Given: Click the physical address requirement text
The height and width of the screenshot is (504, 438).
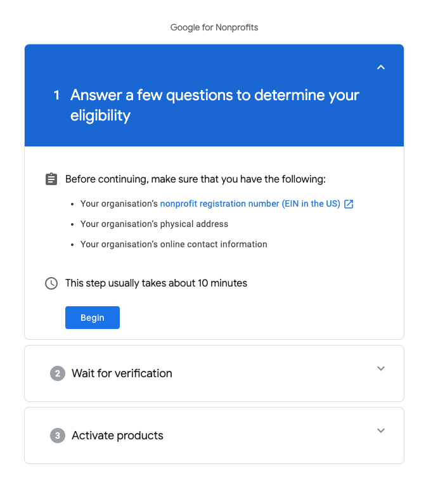Looking at the screenshot, I should point(154,224).
